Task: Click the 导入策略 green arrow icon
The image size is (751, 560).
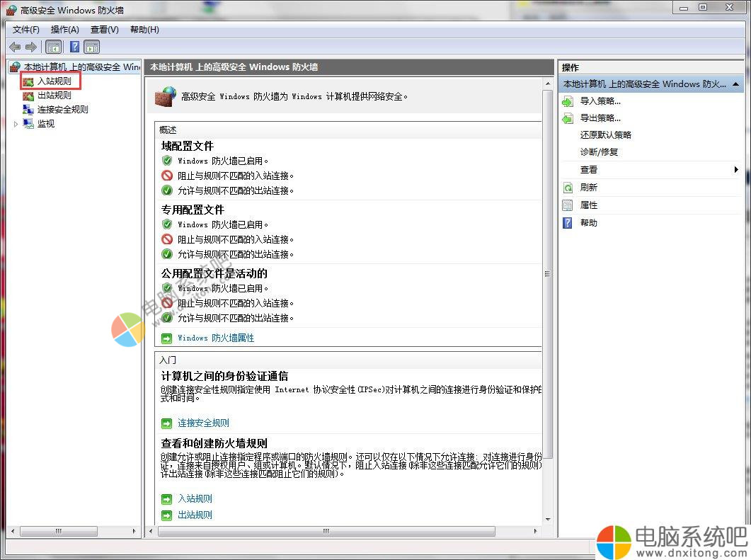Action: click(568, 101)
